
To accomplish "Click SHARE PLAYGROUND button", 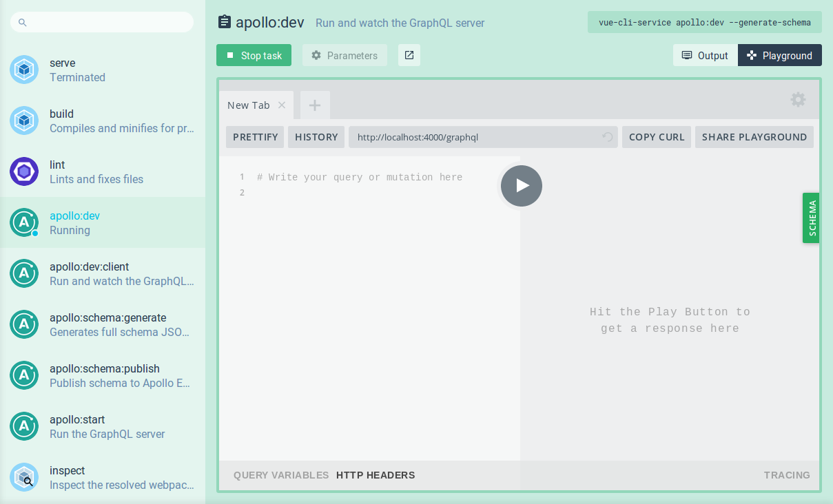I will [754, 137].
